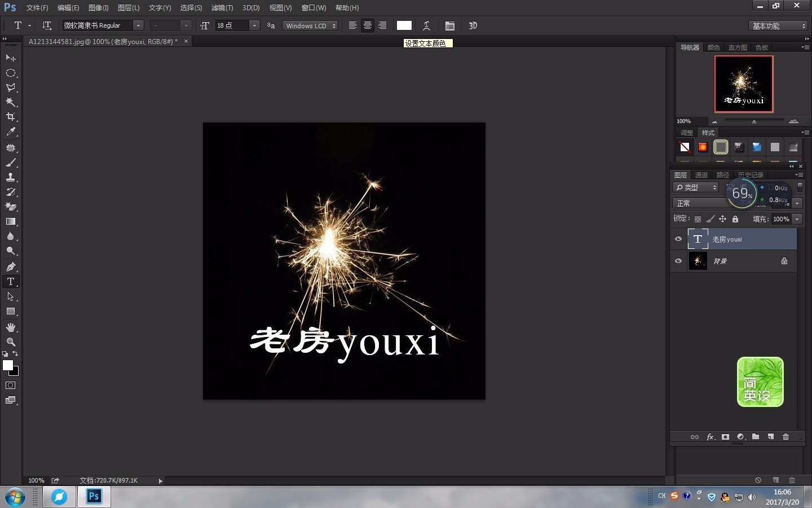Select the Hand tool

coord(11,327)
